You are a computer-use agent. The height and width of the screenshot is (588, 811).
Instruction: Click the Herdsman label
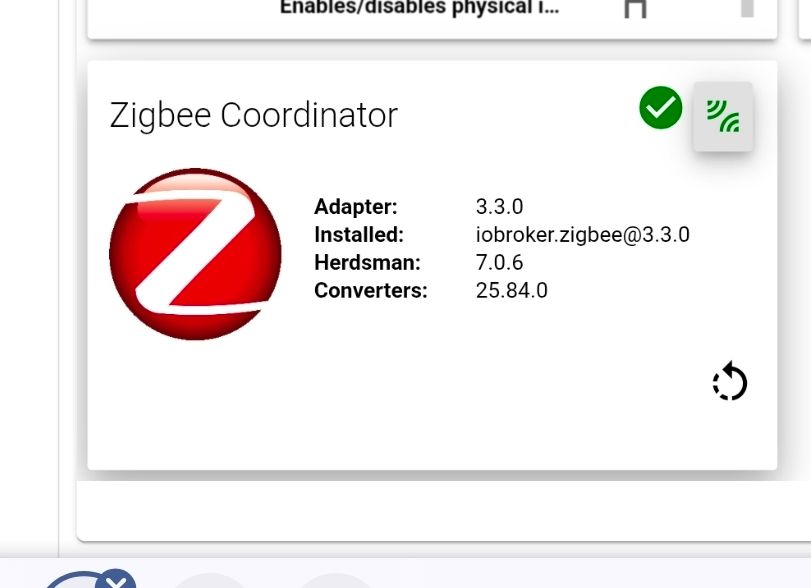[x=367, y=263]
